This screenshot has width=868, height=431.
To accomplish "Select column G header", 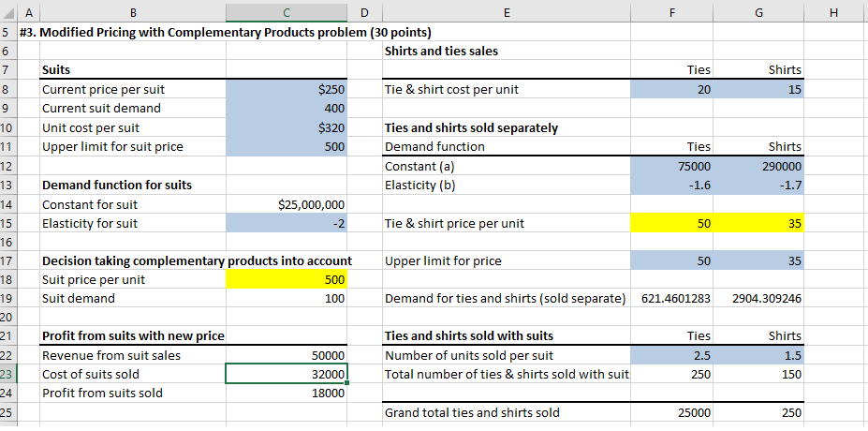I will (758, 13).
